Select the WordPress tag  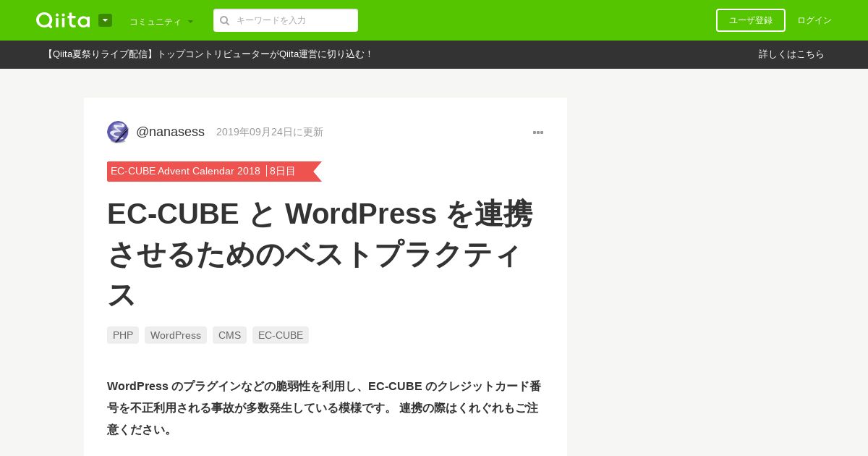point(176,335)
